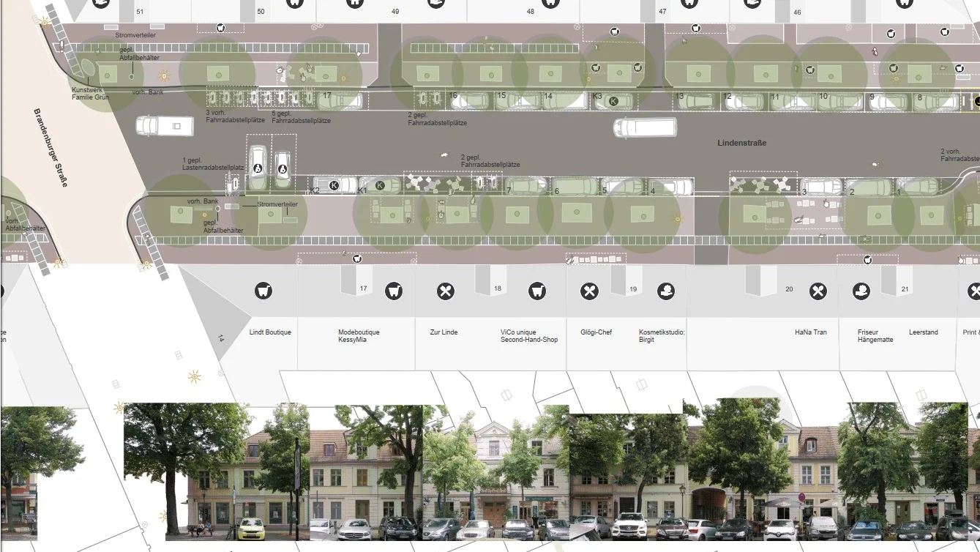Click the restaurant icon above HaNa Tran
Screen dimensions: 980x552
(818, 291)
